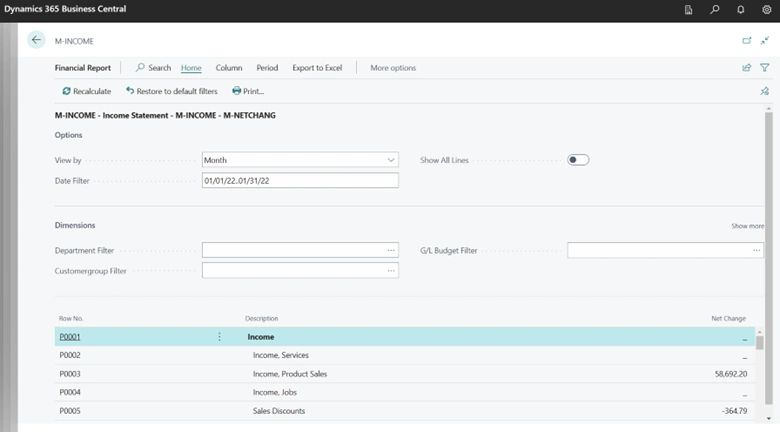Click Income, Jobs description
The width and height of the screenshot is (780, 432).
click(x=275, y=392)
